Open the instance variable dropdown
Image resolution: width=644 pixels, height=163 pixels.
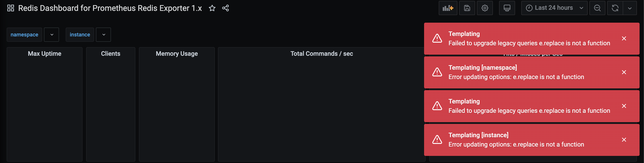(103, 34)
